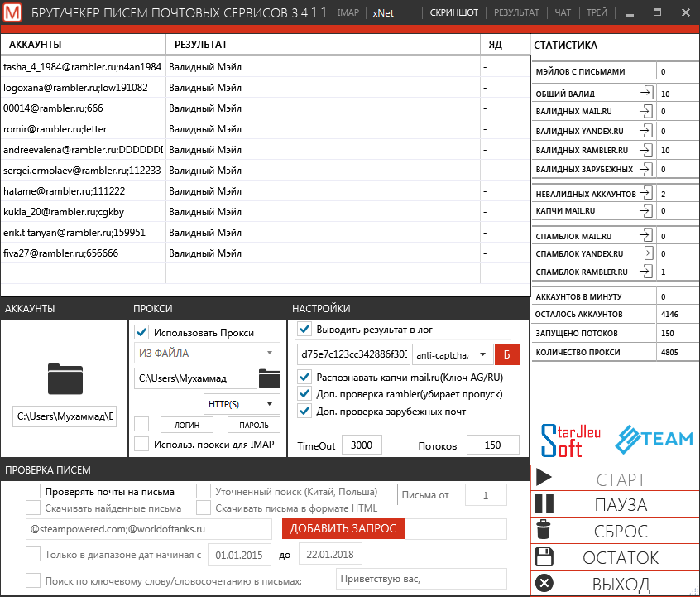
Task: Switch to the РЕЗУЛЬТАТ tab
Action: coord(516,12)
